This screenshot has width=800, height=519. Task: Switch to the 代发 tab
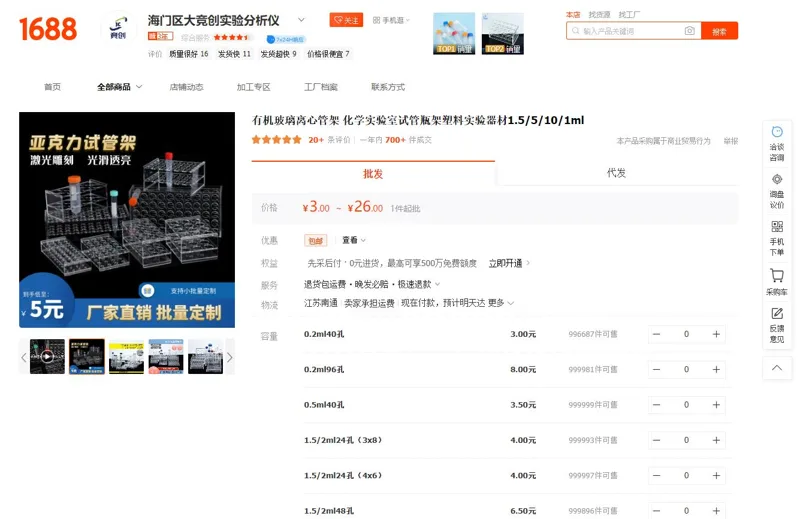pos(616,173)
